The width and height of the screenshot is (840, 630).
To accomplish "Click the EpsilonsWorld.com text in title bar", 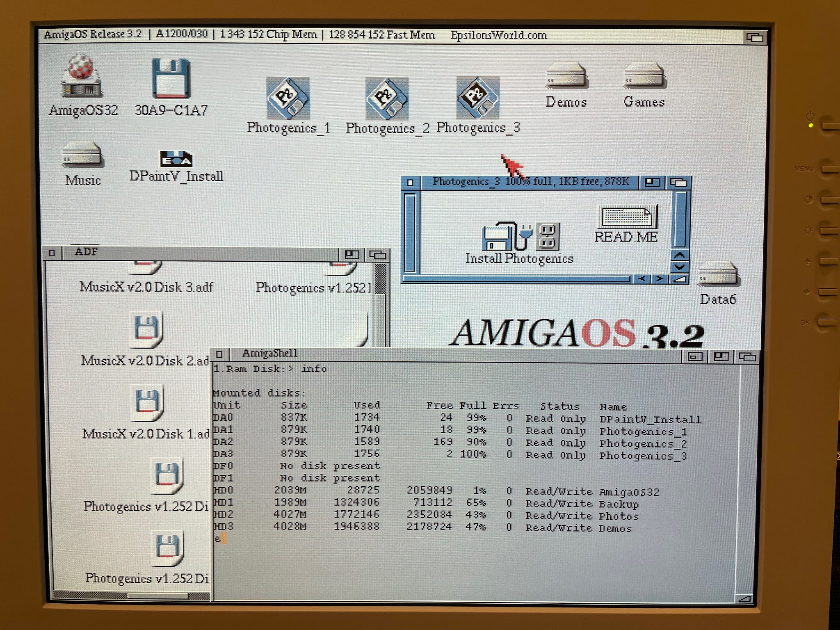I will click(x=499, y=35).
